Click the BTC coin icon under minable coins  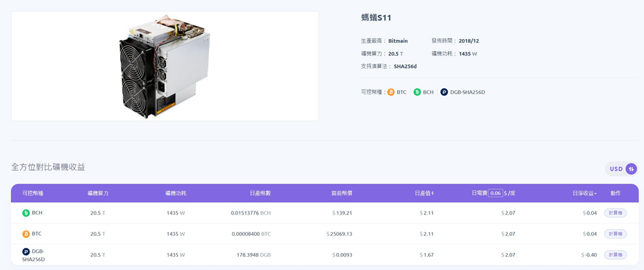(x=391, y=92)
